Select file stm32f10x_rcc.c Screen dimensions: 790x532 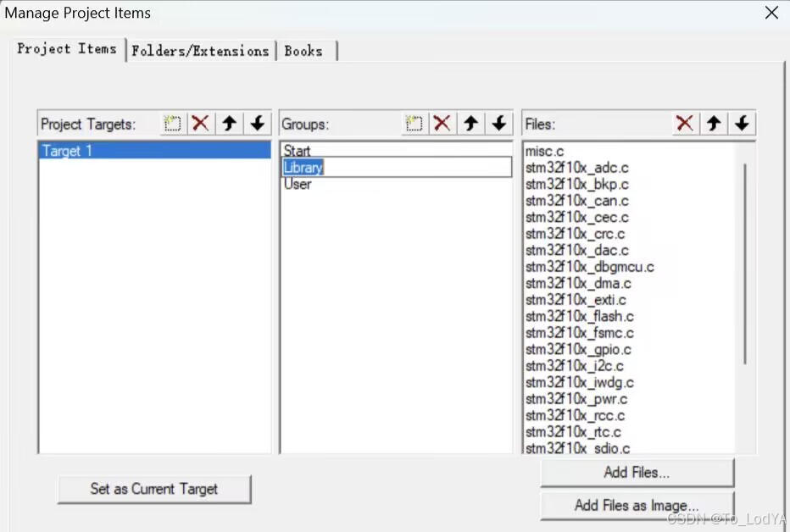pos(575,416)
